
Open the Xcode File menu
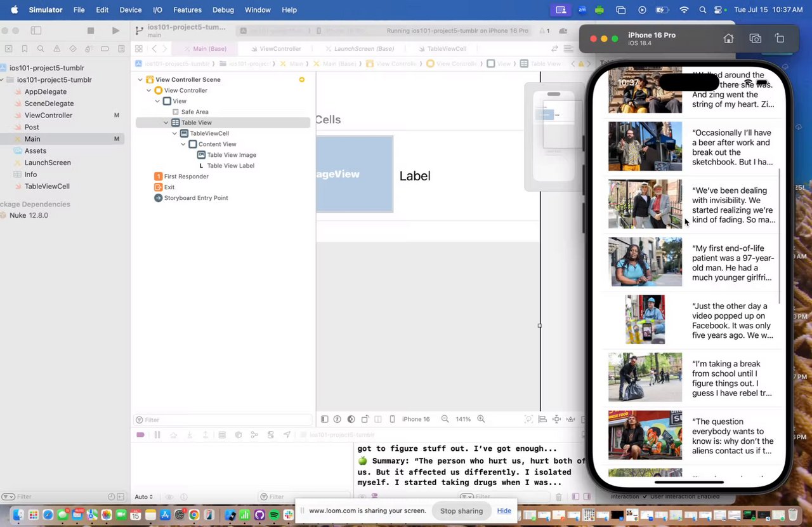point(79,10)
